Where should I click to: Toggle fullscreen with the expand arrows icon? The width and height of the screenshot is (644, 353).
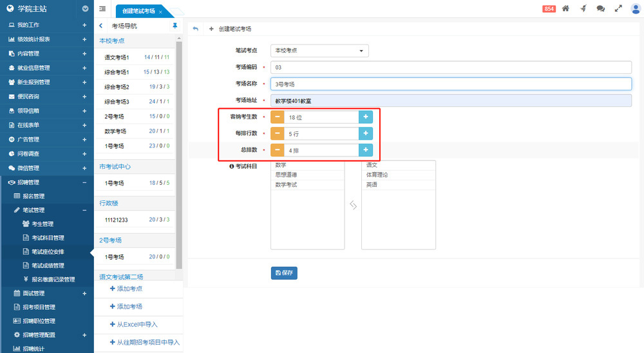pos(618,8)
